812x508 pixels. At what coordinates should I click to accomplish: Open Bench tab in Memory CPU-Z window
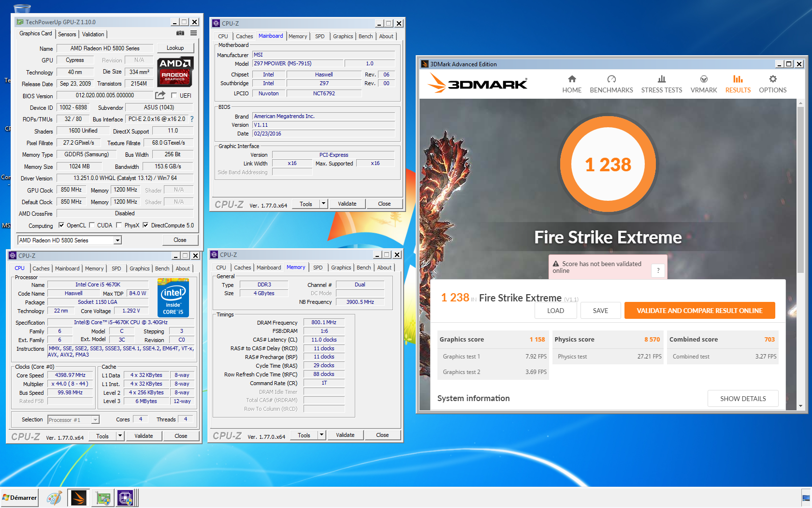(x=364, y=268)
